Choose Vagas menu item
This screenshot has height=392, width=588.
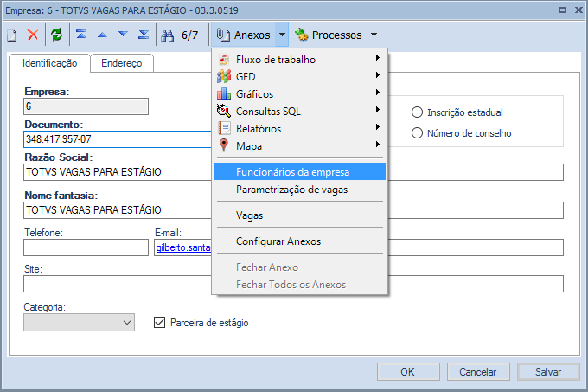300,215
